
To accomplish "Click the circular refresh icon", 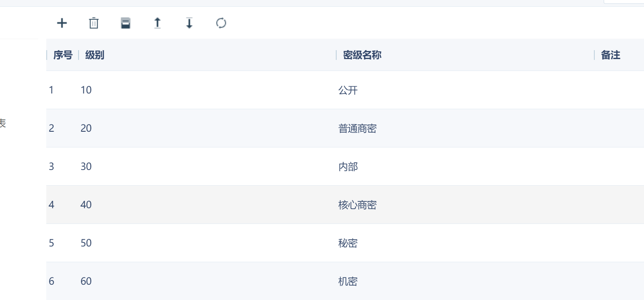I will point(221,23).
